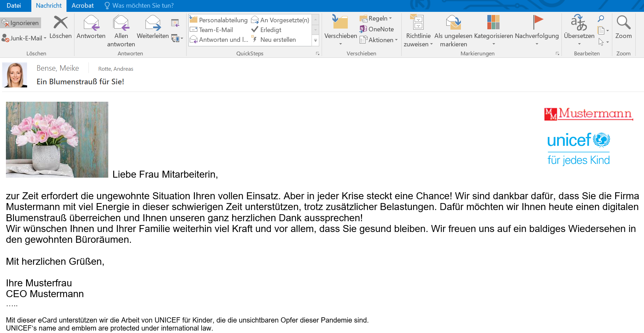Send message to OneNote
This screenshot has height=333, width=644.
tap(364, 29)
